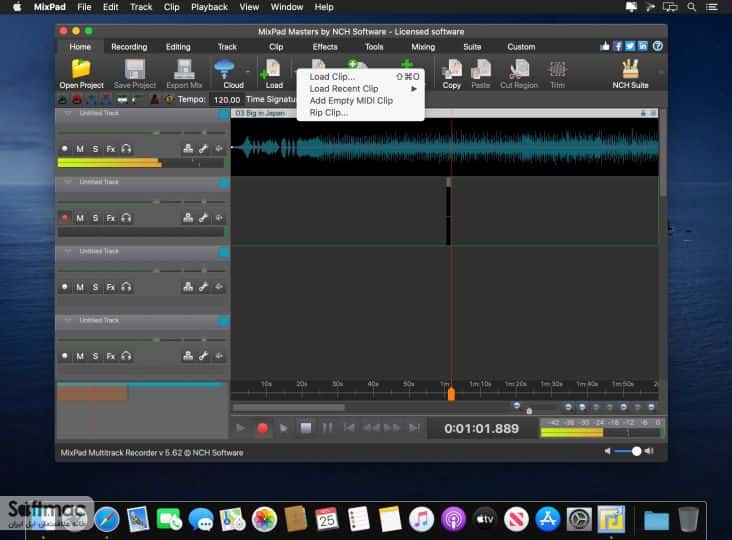Click the horizontal timeline scrollbar
The width and height of the screenshot is (732, 540).
[x=289, y=407]
